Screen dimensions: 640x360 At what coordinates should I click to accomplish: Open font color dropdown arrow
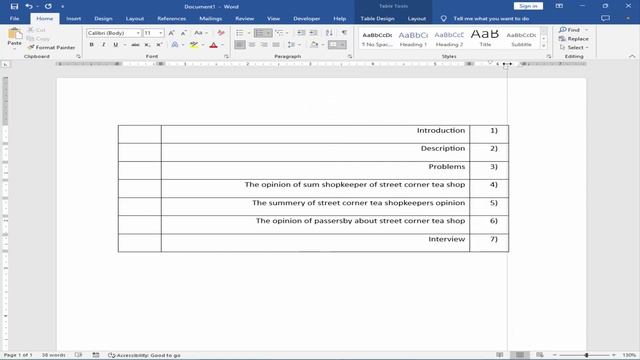(x=222, y=45)
